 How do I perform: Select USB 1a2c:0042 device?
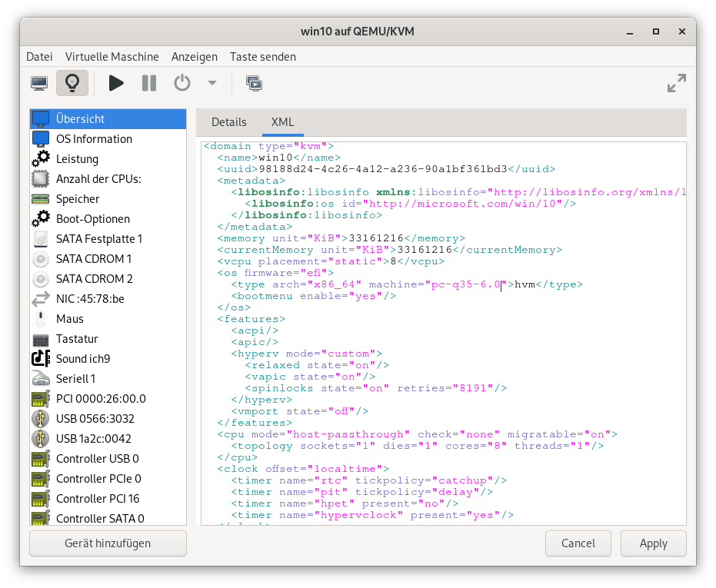click(x=108, y=439)
